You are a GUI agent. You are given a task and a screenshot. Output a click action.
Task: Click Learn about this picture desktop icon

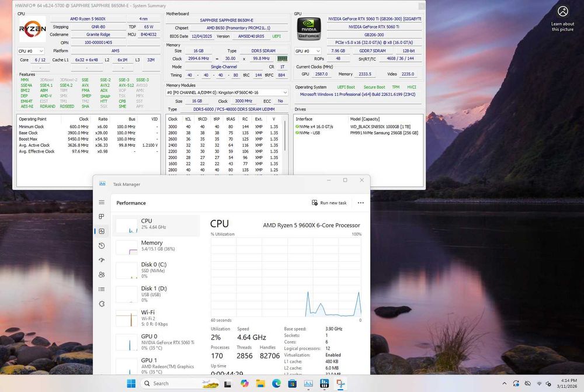pyautogui.click(x=562, y=18)
